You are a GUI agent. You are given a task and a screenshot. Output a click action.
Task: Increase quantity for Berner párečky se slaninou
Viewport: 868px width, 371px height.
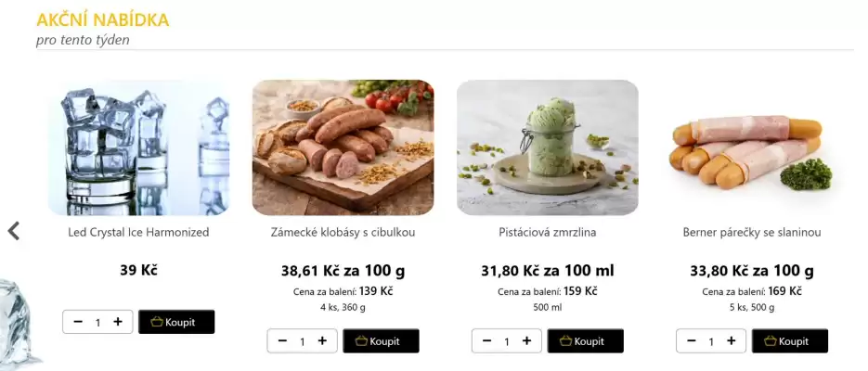(x=732, y=341)
